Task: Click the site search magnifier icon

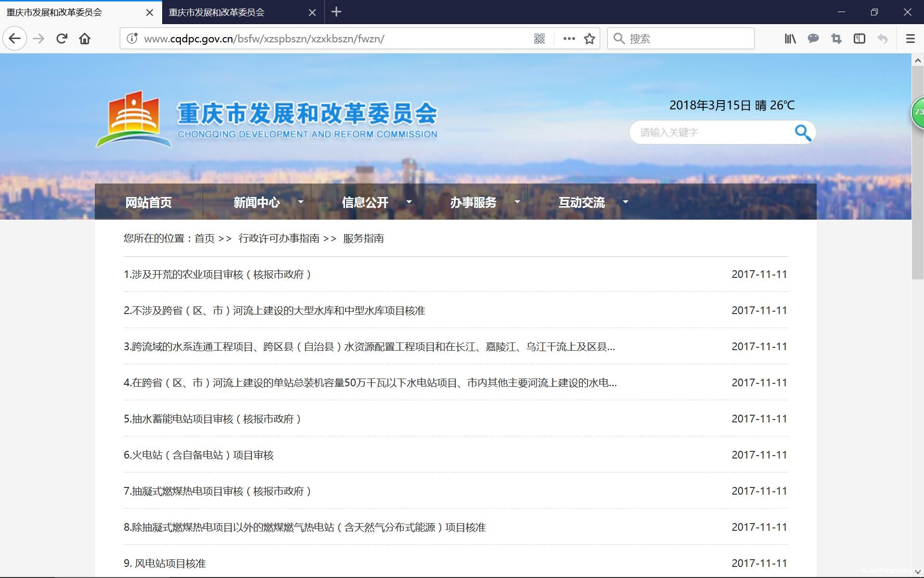Action: click(x=802, y=132)
